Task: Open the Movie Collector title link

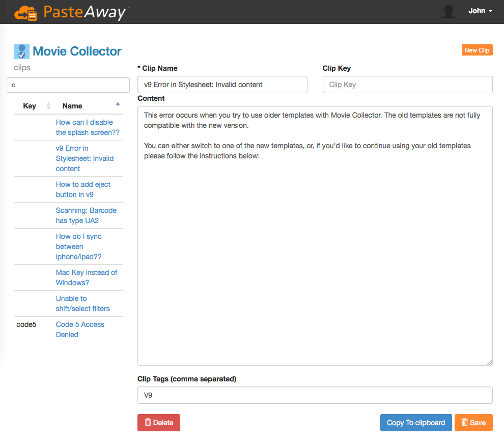Action: (77, 51)
